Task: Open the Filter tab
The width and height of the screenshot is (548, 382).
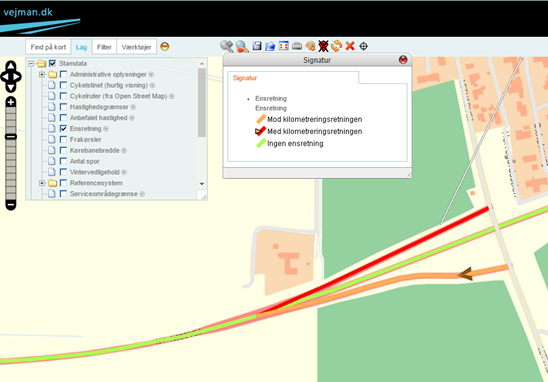Action: tap(104, 47)
